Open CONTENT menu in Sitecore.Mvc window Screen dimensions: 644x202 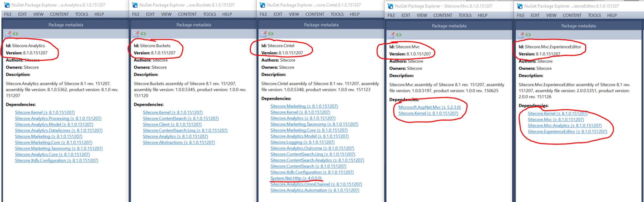tap(443, 15)
